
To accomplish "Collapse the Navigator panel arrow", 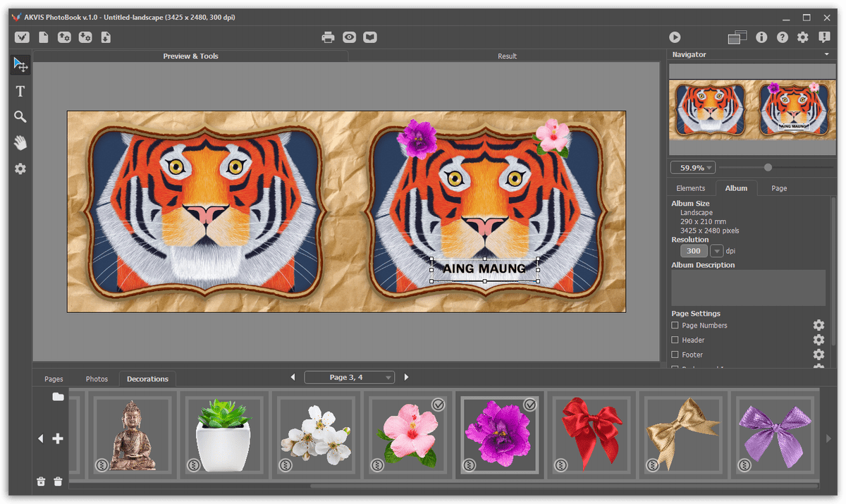I will pos(826,54).
